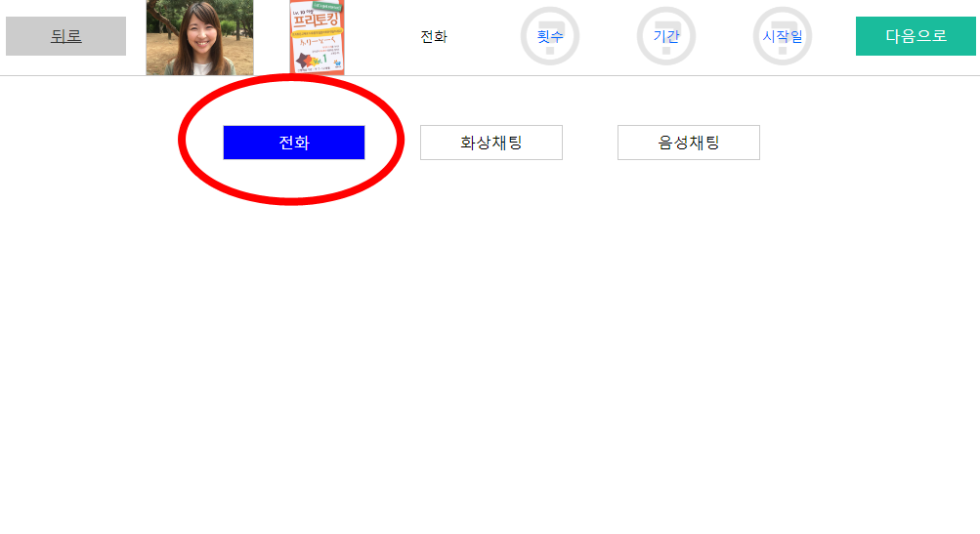Jump to the 횟수 step
This screenshot has width=980, height=534.
tap(550, 36)
